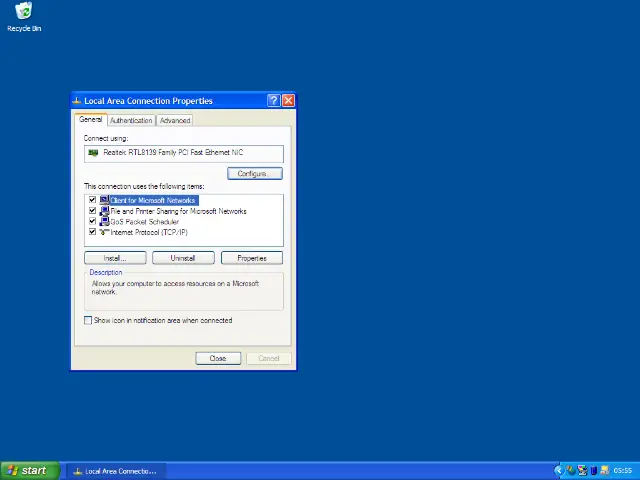Open the Recycle Bin desktop icon
Screen dimensions: 640x480
tap(24, 17)
